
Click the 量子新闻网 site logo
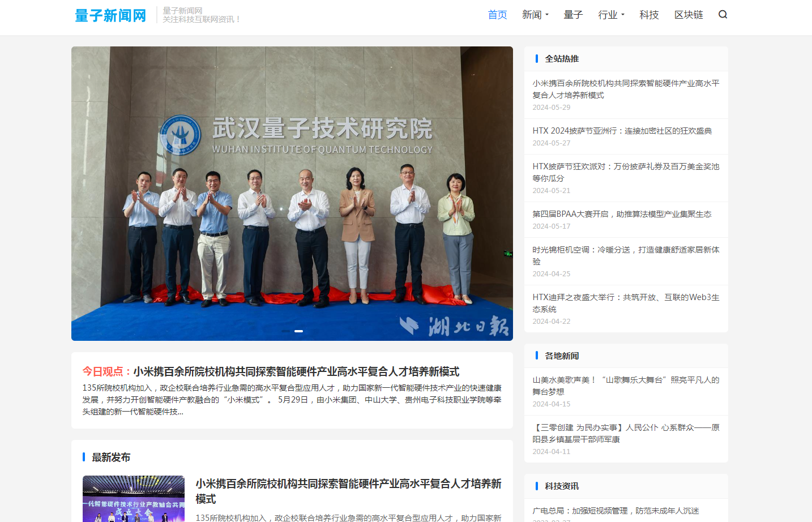pyautogui.click(x=110, y=15)
